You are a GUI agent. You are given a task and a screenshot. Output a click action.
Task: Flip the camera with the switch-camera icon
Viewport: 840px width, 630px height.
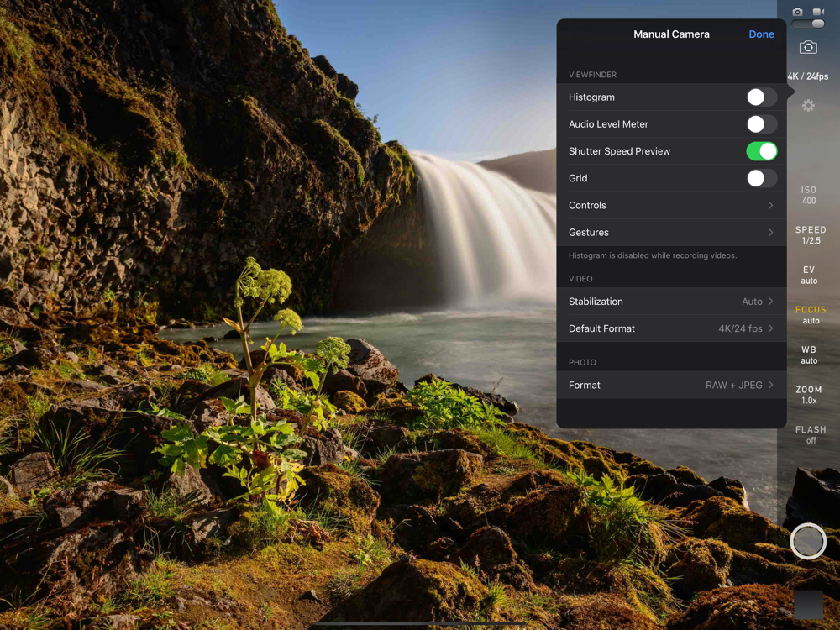pyautogui.click(x=808, y=47)
